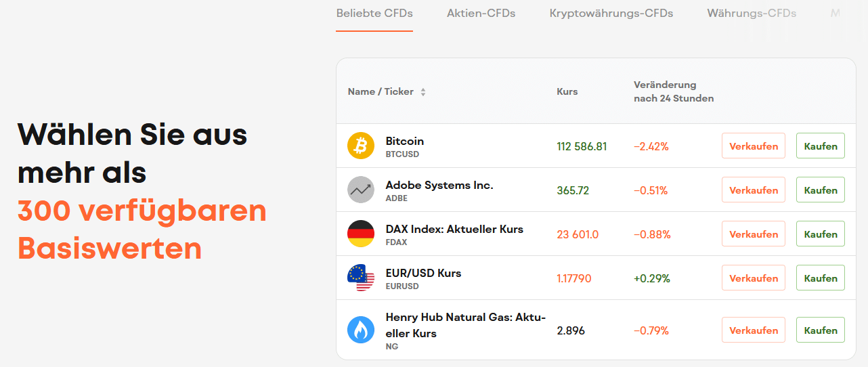
Task: Open DAX Index: Aktueller Kurs link
Action: pos(454,229)
